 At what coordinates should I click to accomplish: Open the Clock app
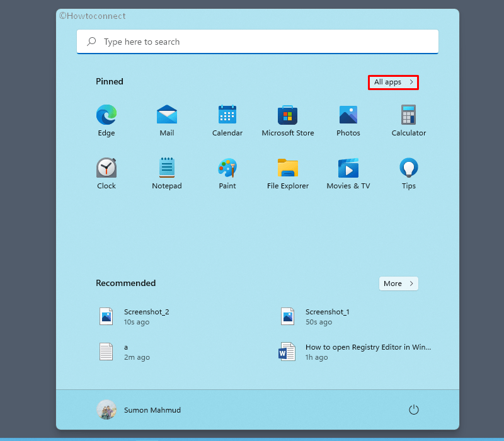tap(106, 168)
